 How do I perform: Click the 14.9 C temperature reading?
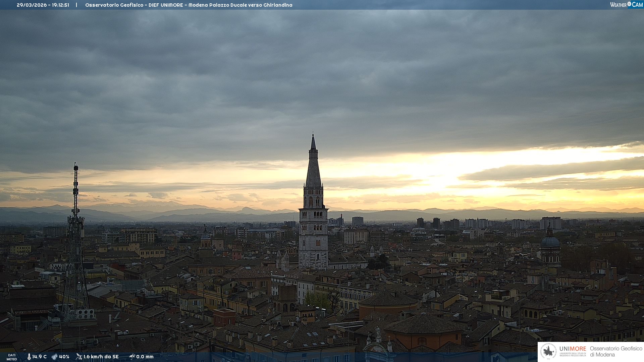point(40,357)
